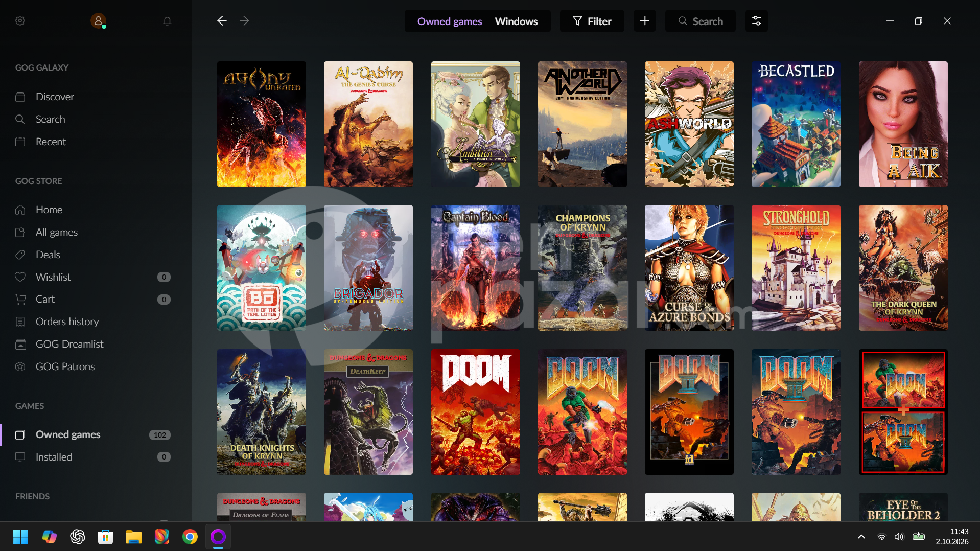Viewport: 980px width, 551px height.
Task: Open the Curse of the Azure Bonds cover
Action: point(689,268)
